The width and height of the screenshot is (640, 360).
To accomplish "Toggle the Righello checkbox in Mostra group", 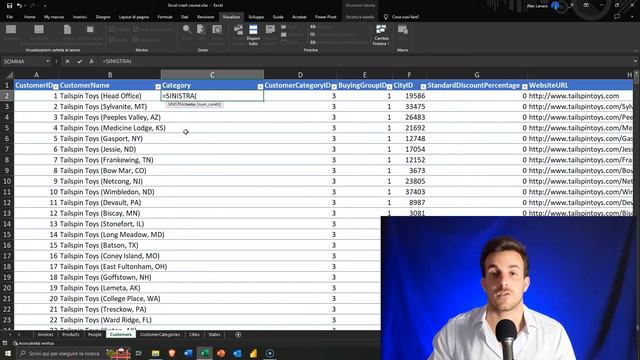I will pyautogui.click(x=112, y=29).
